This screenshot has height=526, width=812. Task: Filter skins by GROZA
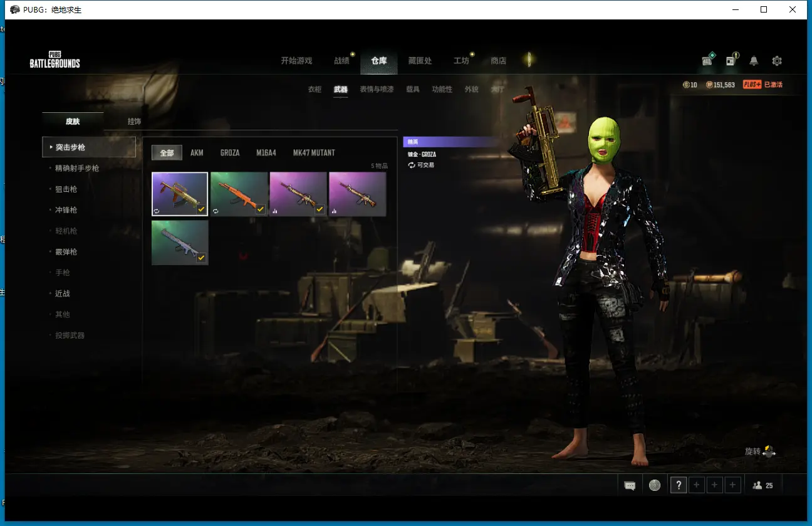[x=230, y=153]
